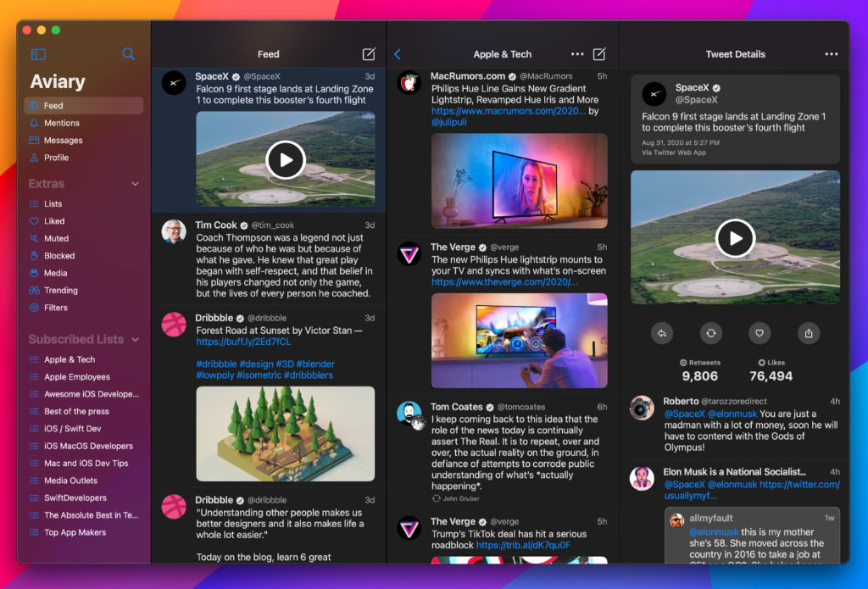Open Mac and iOS Dev Tips list
This screenshot has width=868, height=589.
coord(84,463)
